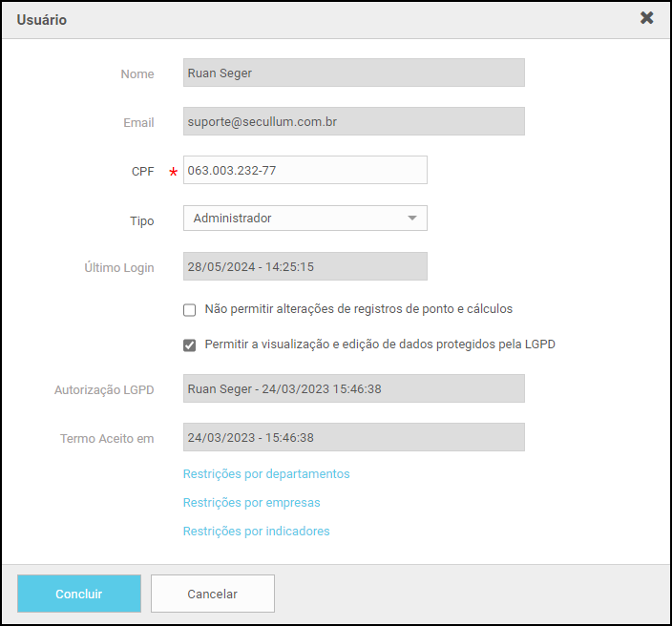
Task: Click the Termo Aceito em field
Action: click(353, 437)
